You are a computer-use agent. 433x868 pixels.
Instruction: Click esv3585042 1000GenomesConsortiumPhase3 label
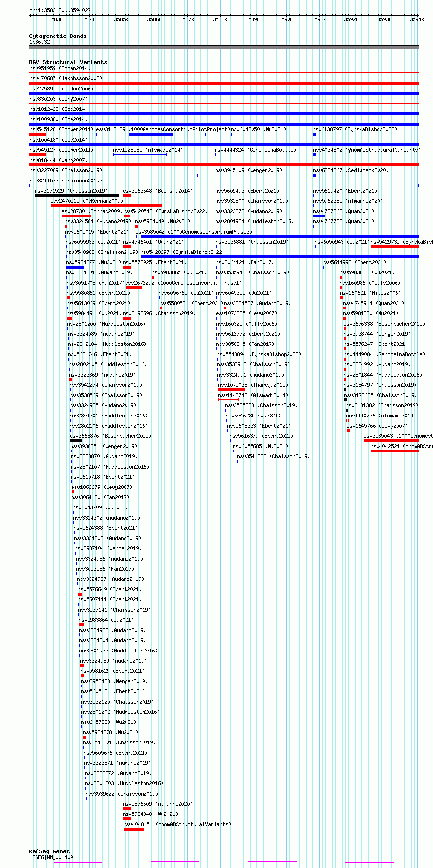(194, 232)
